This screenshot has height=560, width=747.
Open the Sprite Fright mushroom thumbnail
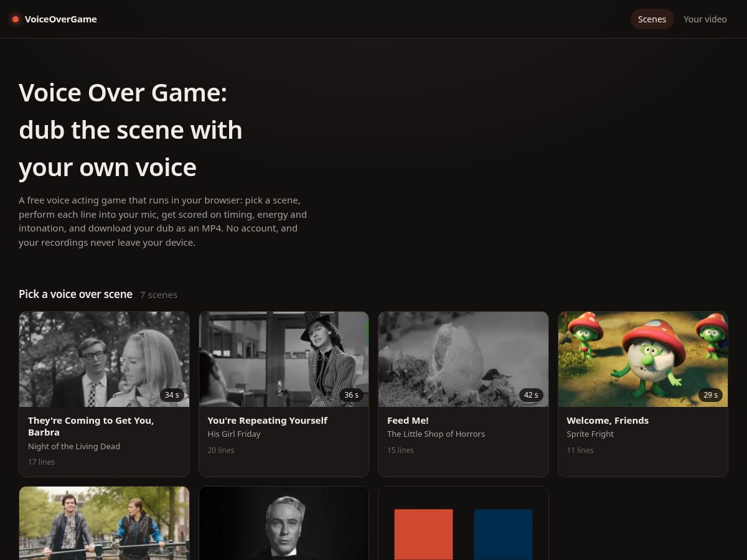643,359
